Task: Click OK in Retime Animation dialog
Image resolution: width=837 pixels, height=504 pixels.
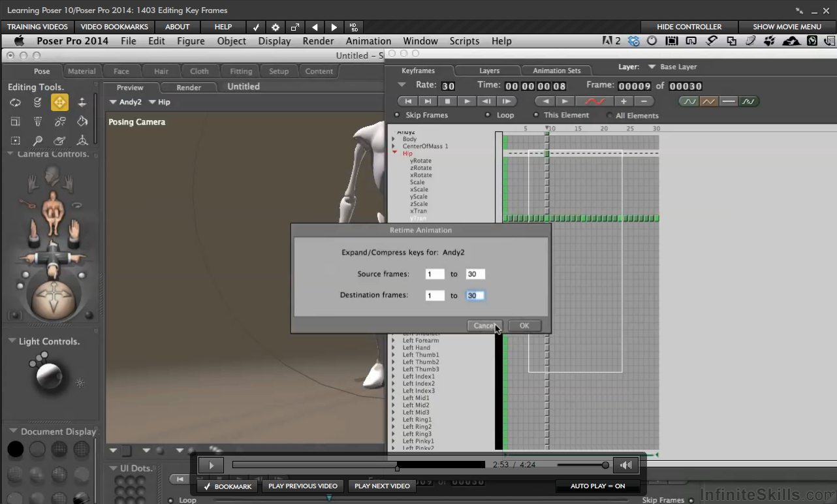Action: pos(524,326)
